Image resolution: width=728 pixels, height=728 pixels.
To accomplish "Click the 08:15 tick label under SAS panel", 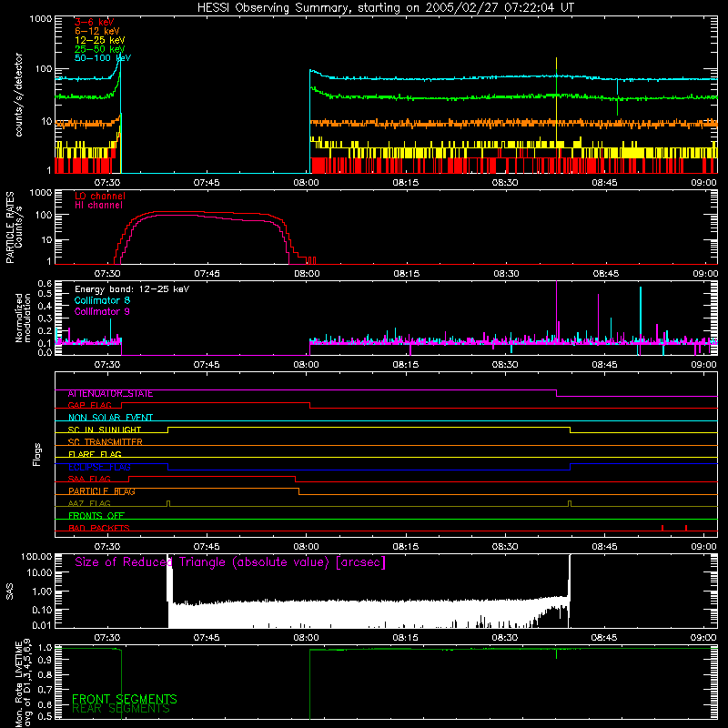I will [405, 638].
